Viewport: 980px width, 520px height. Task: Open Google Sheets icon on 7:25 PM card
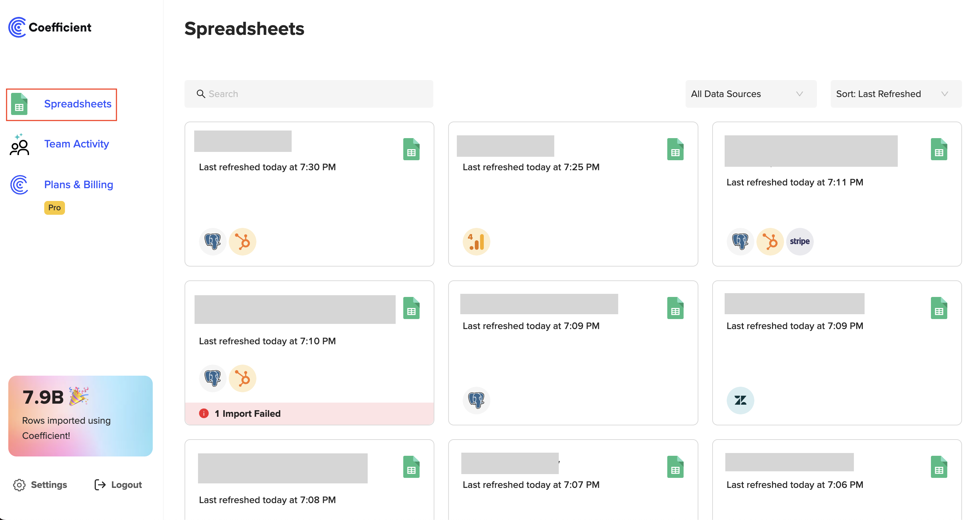675,149
